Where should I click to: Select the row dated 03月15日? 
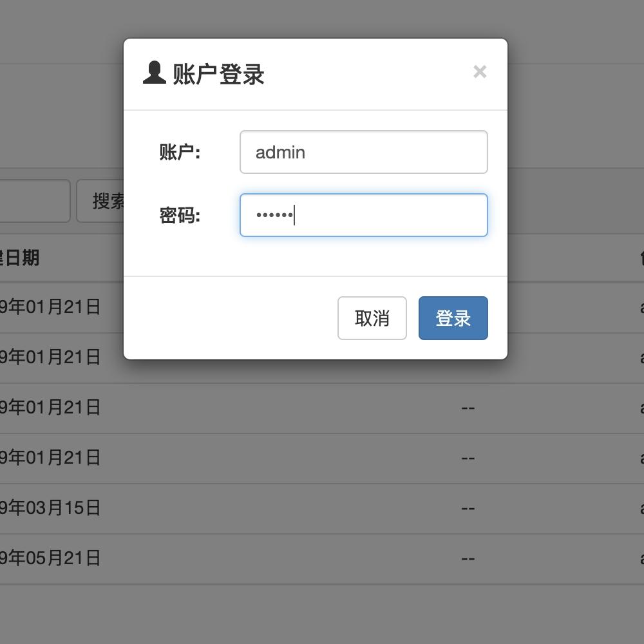(322, 509)
